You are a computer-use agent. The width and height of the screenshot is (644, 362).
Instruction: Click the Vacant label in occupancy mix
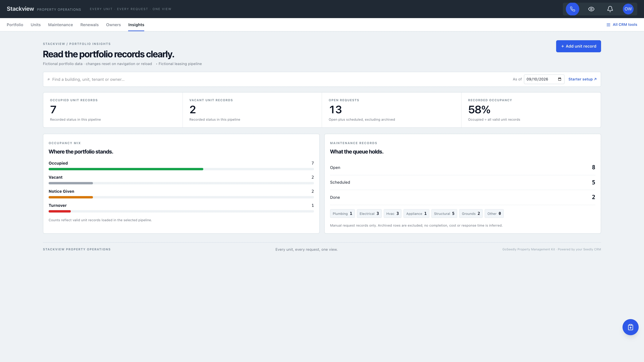tap(56, 177)
